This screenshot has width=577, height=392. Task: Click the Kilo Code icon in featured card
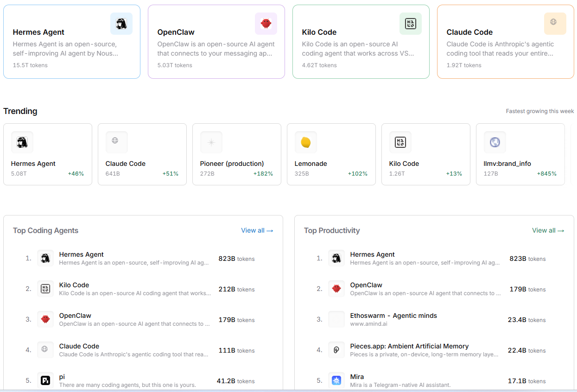pyautogui.click(x=411, y=24)
